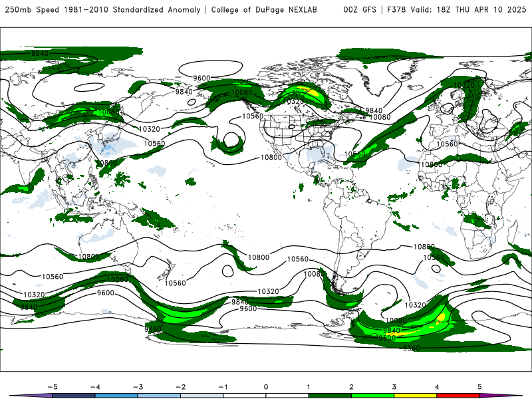Screen dimensions: 532x399
Task: Click the "9600" contour label north of Alaska
Action: [201, 78]
